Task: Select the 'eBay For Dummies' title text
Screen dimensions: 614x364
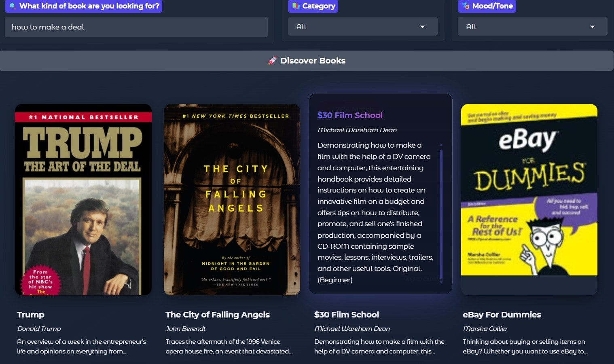Action: click(502, 315)
